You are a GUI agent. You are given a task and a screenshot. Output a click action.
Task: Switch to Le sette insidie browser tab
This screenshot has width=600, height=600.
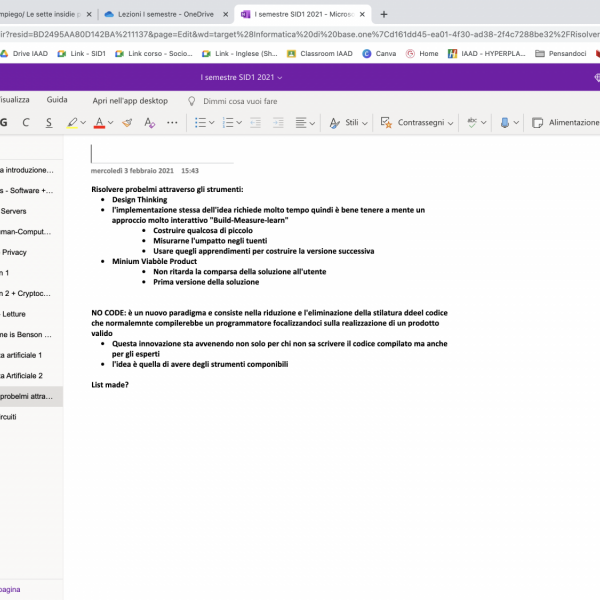(x=40, y=14)
